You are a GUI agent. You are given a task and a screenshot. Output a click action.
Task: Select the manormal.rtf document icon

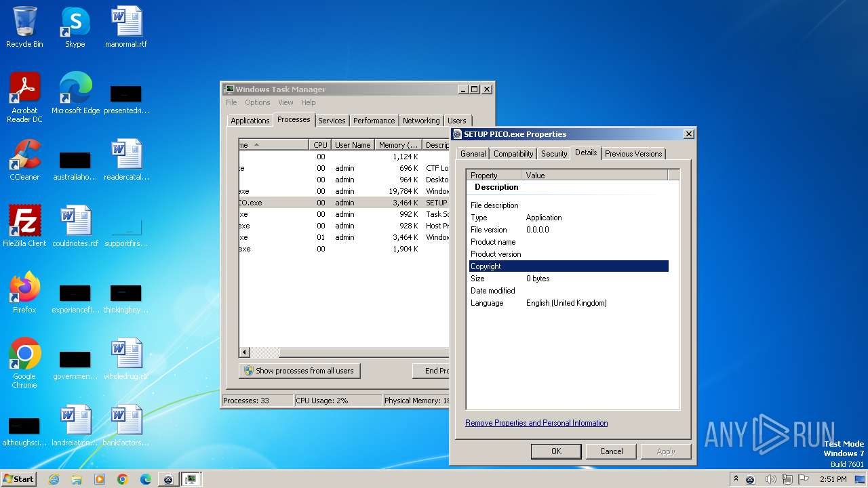126,27
